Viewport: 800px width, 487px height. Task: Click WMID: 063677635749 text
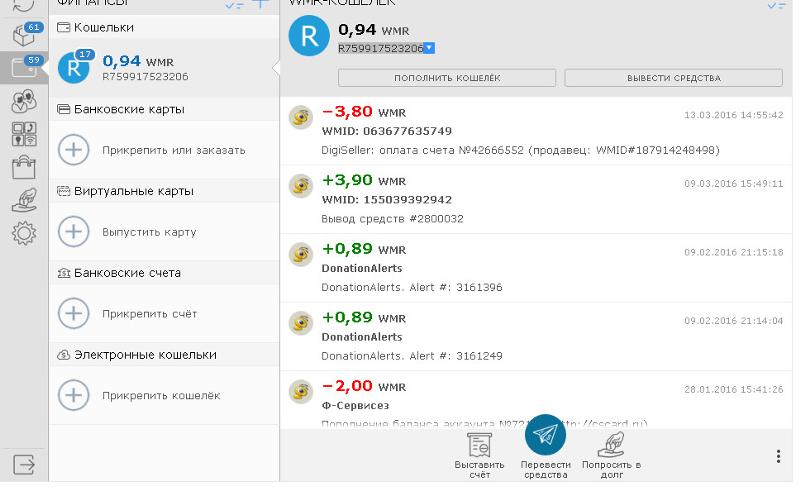pos(387,131)
